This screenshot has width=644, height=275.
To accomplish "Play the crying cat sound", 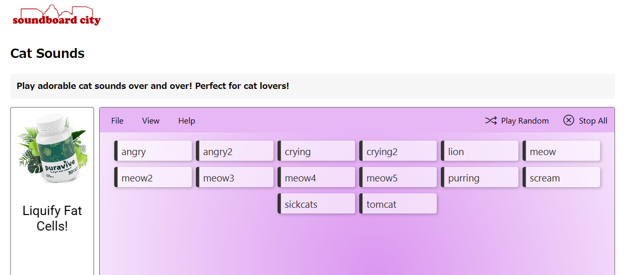I will pos(316,151).
